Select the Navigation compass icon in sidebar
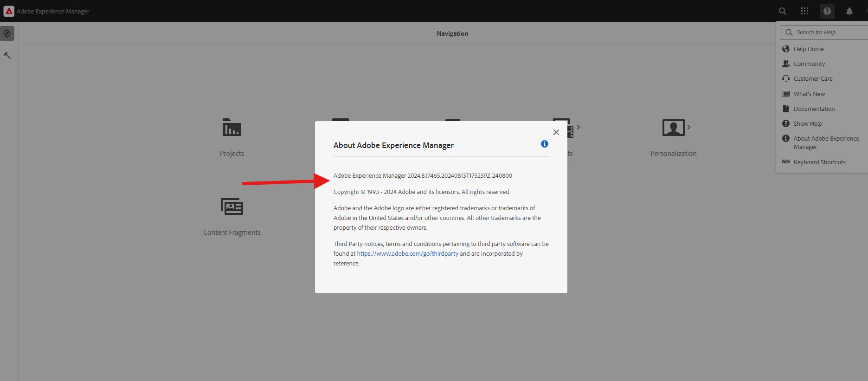The width and height of the screenshot is (868, 381). [7, 33]
